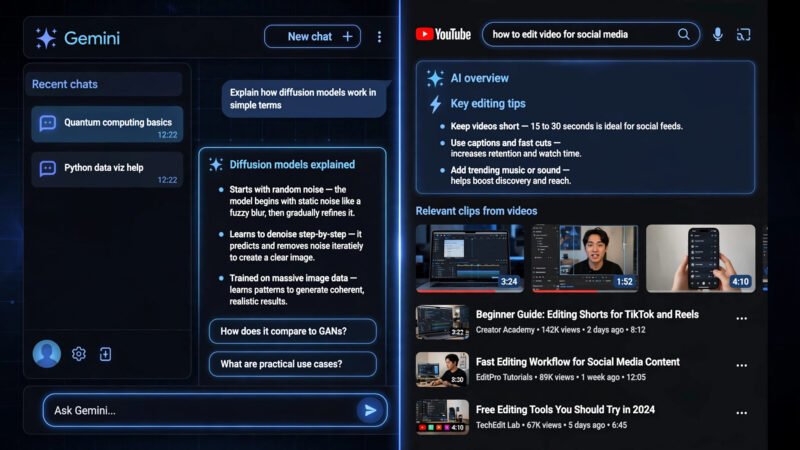Click the red progress bar on 3:24 clip
This screenshot has height=450, width=800.
457,291
